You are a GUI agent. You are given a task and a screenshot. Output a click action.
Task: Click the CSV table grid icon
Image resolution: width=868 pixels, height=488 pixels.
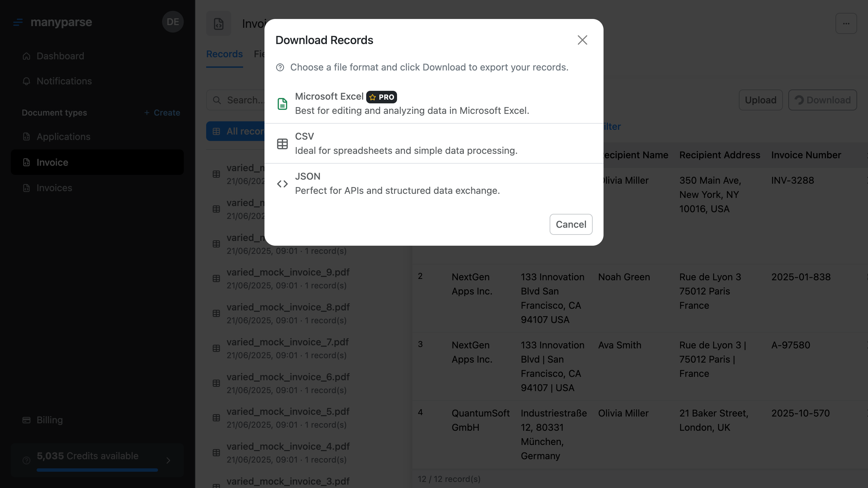(x=282, y=144)
